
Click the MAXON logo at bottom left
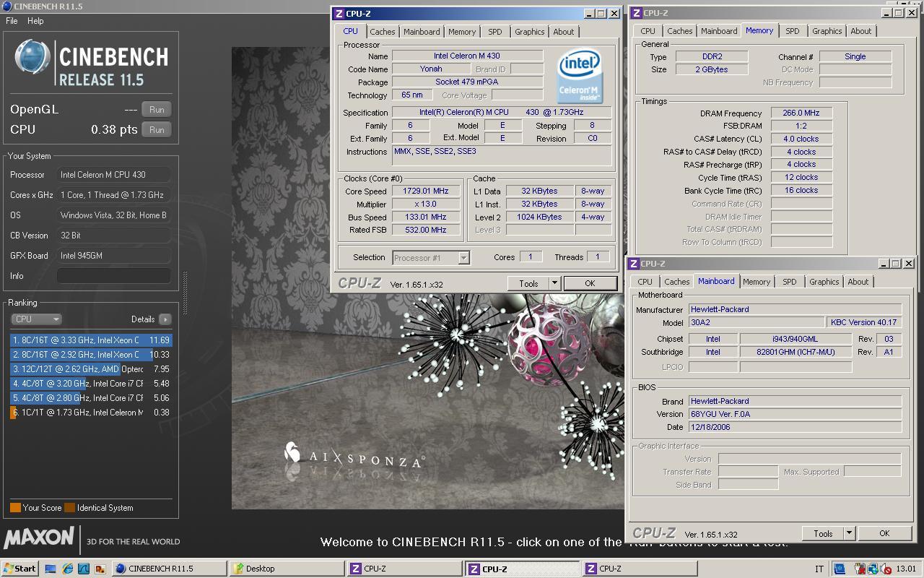[x=39, y=538]
